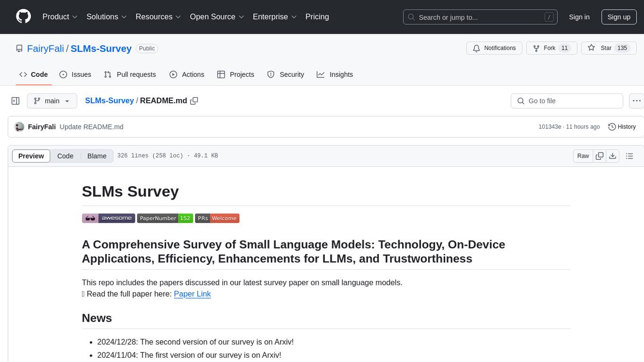
Task: Toggle the file tree side panel
Action: pos(16,101)
